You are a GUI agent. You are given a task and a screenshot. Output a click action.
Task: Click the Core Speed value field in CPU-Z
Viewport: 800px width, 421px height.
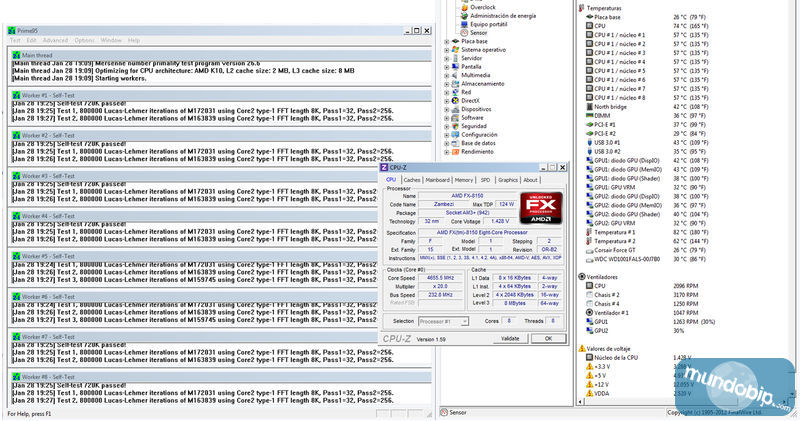coord(442,278)
